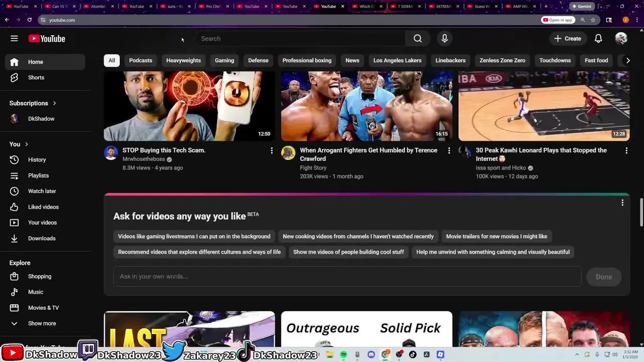The image size is (644, 362).
Task: Open DkShadow subscription channel
Action: [45, 119]
